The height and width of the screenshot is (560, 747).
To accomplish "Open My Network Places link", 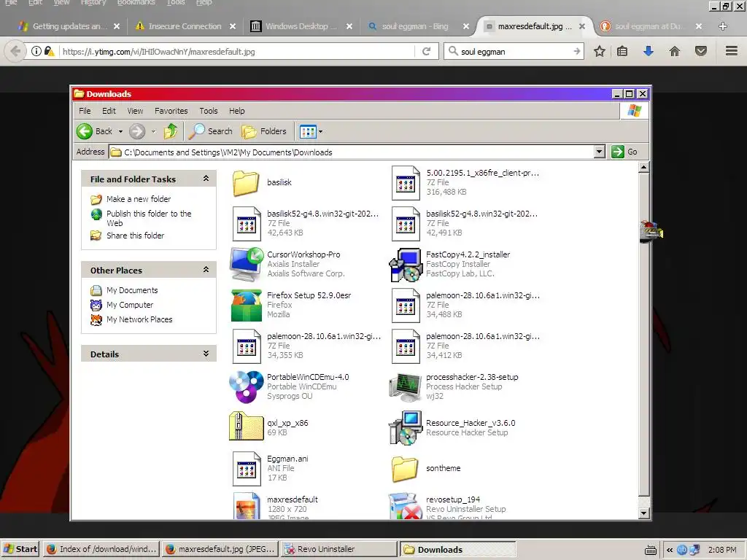I will coord(139,319).
